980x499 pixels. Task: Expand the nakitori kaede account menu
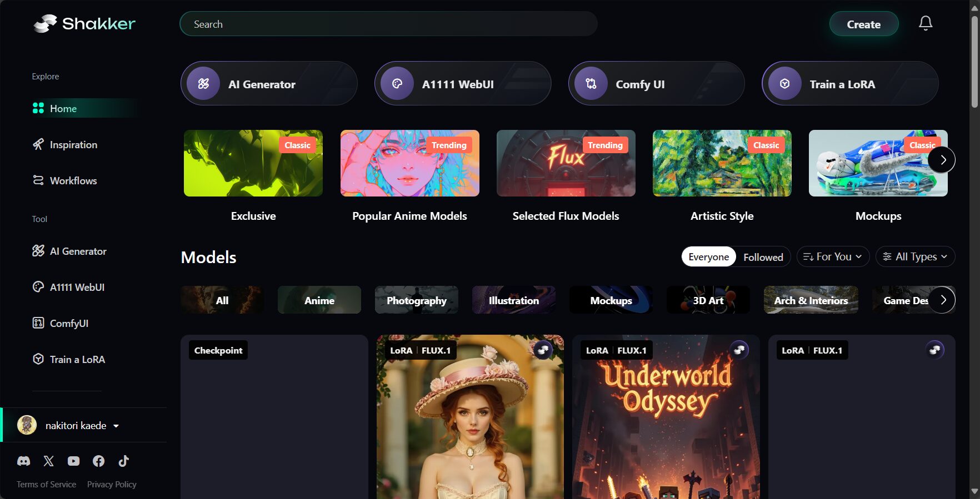click(x=116, y=426)
